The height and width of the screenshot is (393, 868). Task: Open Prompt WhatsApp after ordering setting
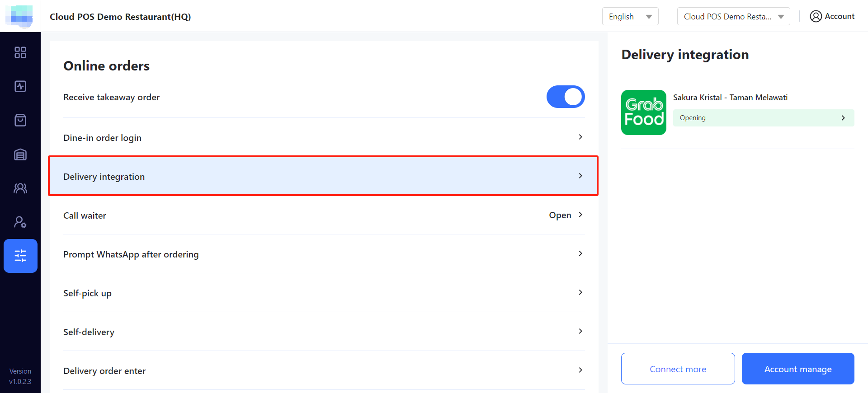pos(323,254)
